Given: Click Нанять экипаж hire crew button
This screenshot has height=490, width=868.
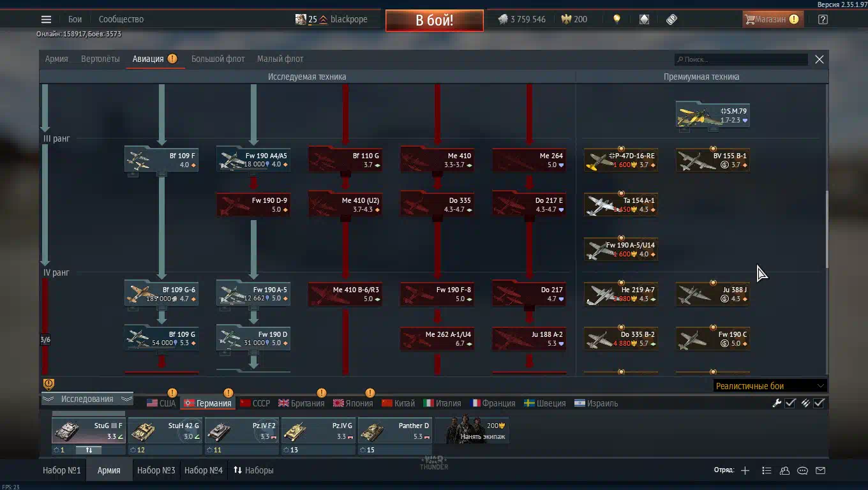Looking at the screenshot, I should (472, 431).
